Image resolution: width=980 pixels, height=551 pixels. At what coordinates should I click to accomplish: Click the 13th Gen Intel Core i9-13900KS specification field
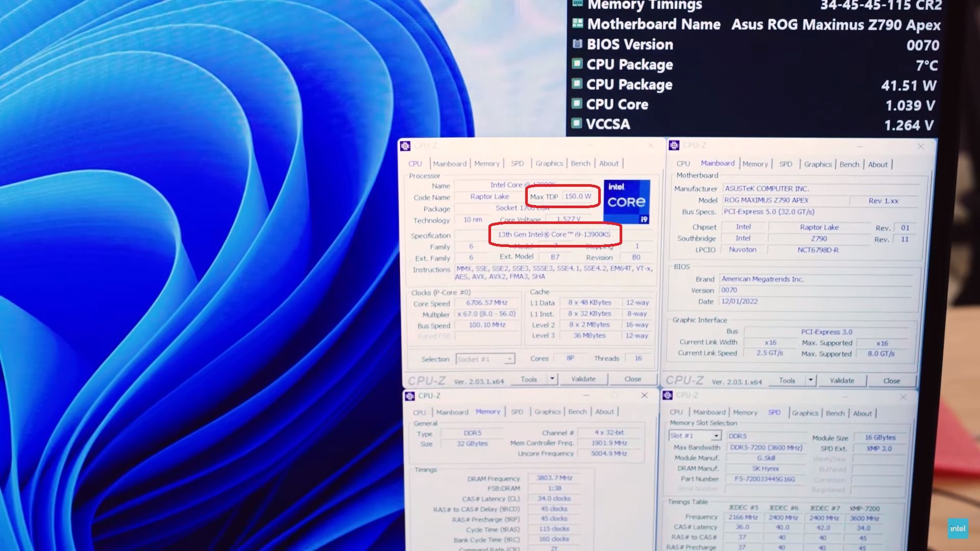point(554,235)
